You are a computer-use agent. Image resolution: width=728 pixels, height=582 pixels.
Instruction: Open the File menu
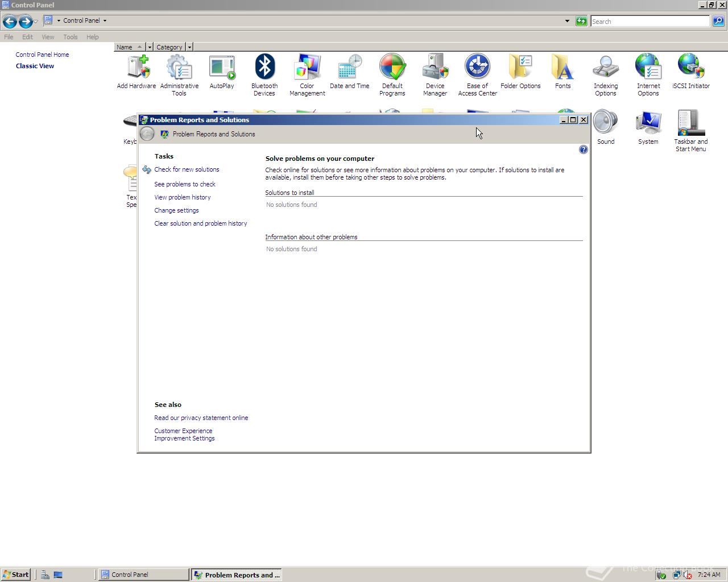tap(9, 37)
